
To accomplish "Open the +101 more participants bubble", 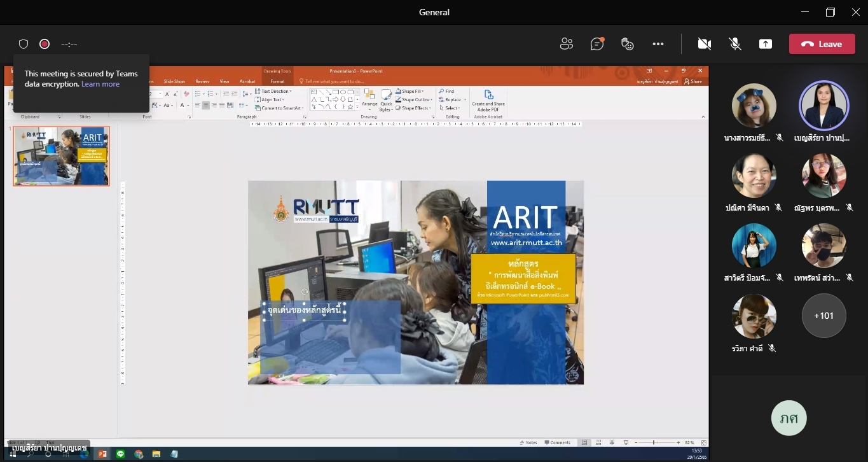I will click(x=823, y=316).
